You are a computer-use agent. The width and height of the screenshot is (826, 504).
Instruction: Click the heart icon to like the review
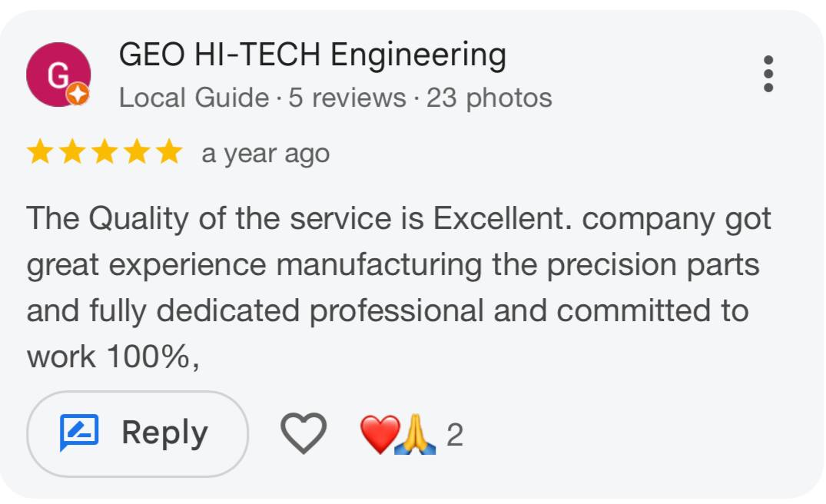(304, 432)
